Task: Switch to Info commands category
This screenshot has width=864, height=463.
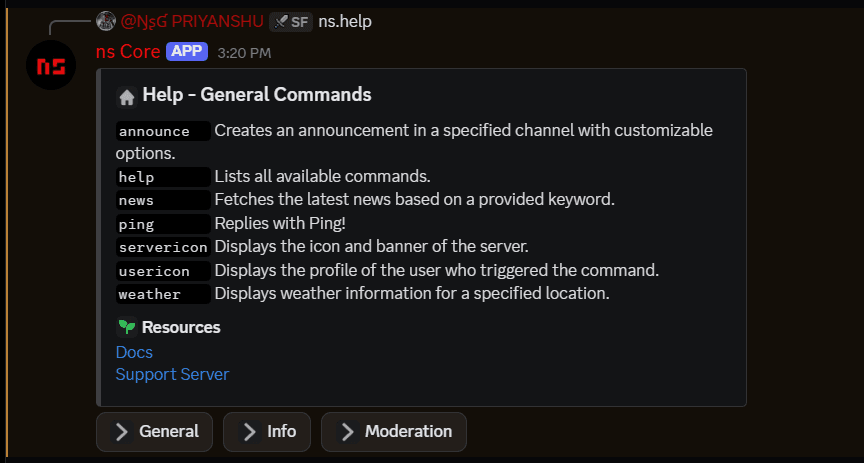Action: point(267,432)
